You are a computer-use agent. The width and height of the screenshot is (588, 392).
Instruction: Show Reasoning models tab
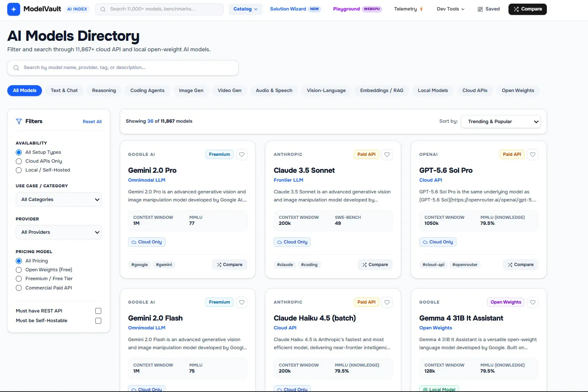click(x=104, y=90)
